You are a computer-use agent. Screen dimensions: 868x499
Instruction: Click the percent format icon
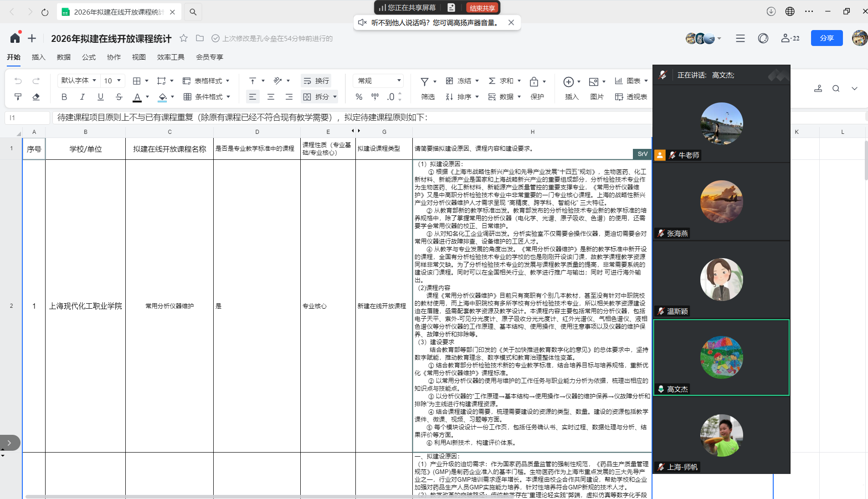(359, 97)
